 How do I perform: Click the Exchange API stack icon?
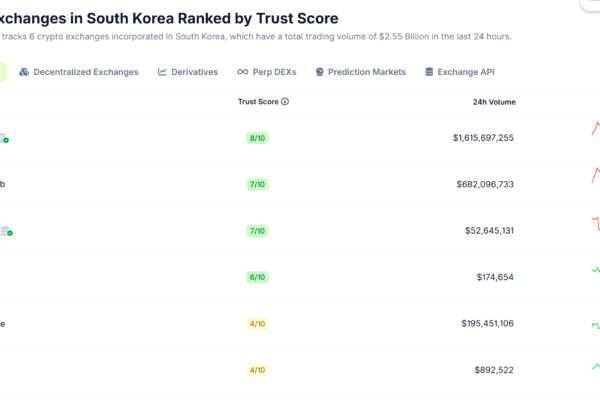point(429,72)
